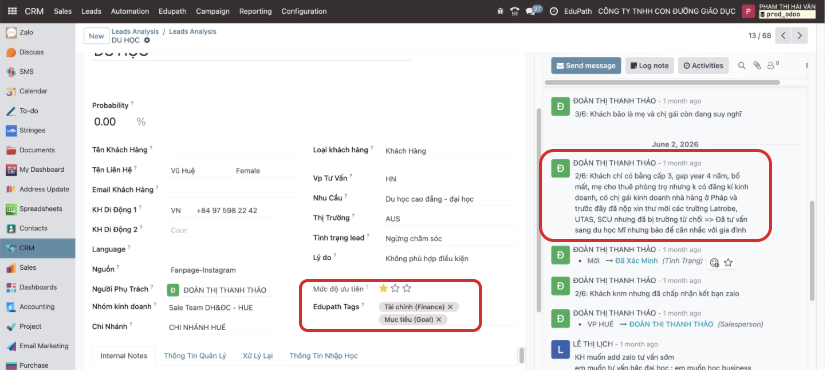Open the Automation menu
The image size is (825, 370).
point(130,11)
